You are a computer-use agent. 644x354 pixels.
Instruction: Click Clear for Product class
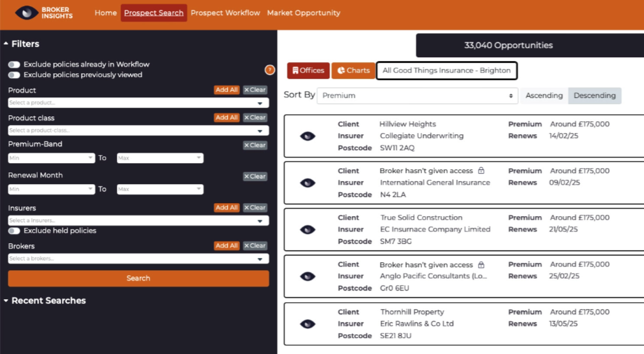click(x=255, y=118)
